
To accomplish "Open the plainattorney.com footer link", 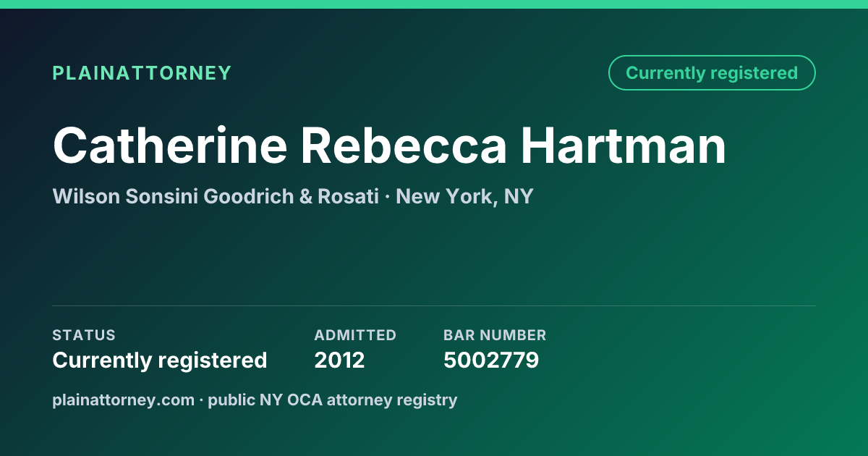I will pos(123,400).
